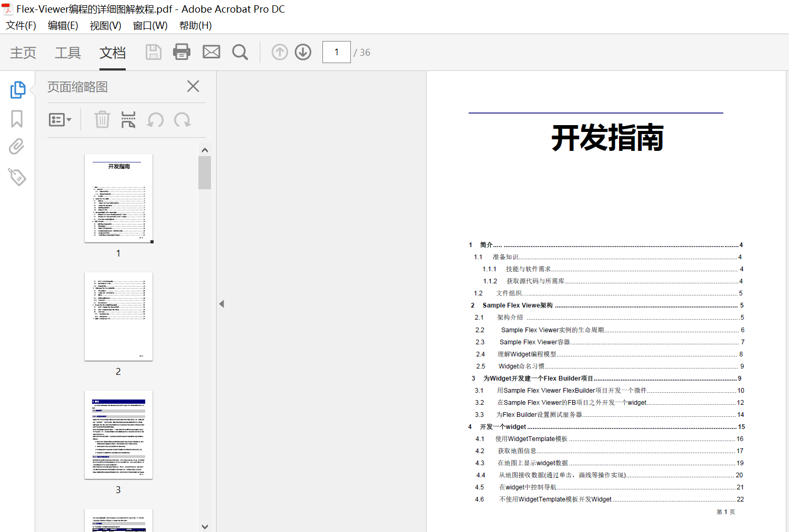Click TOC entry 为Flex Builder设置测试服务器

[609, 415]
